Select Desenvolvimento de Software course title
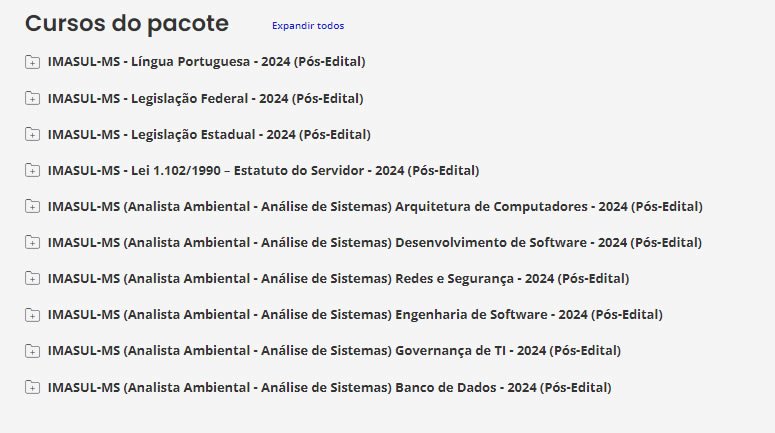The image size is (775, 433). [x=375, y=242]
